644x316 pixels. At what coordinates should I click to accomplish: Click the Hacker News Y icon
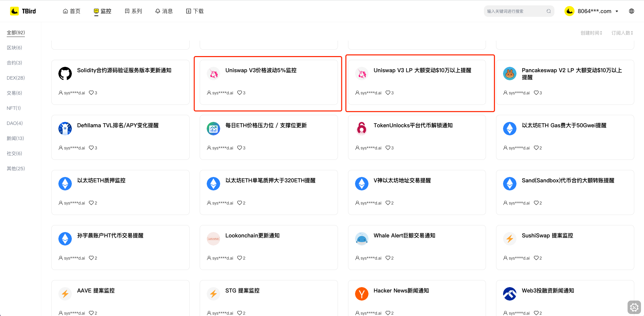click(361, 294)
